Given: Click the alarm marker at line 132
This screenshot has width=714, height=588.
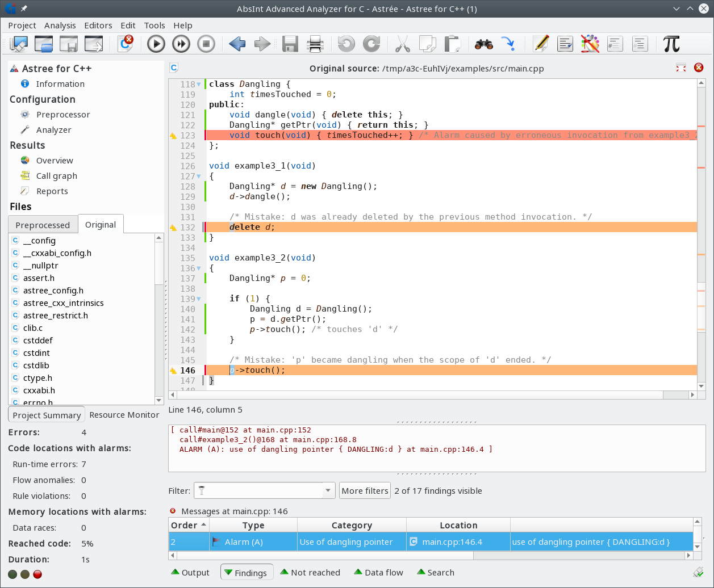Looking at the screenshot, I should pos(173,228).
